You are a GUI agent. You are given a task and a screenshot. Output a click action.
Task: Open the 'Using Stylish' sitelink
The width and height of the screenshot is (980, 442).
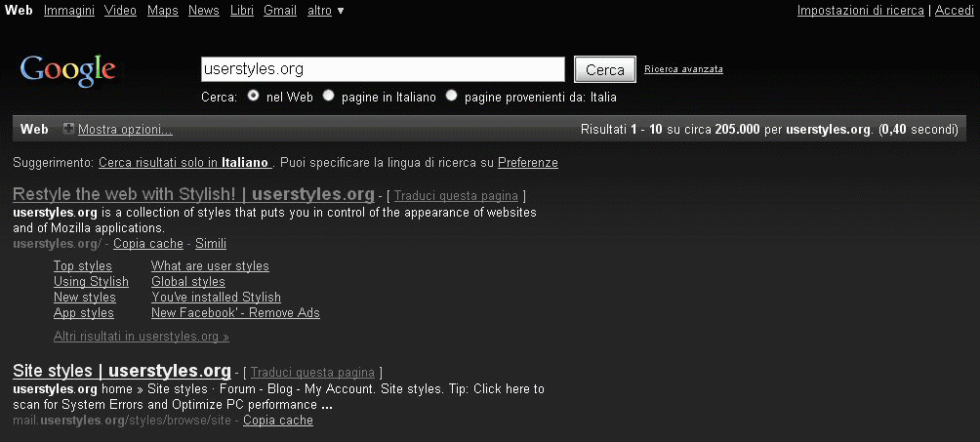pyautogui.click(x=91, y=281)
